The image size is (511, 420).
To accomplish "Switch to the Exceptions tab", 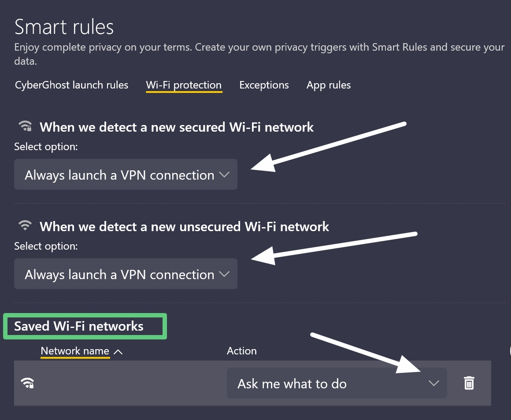I will click(x=264, y=85).
